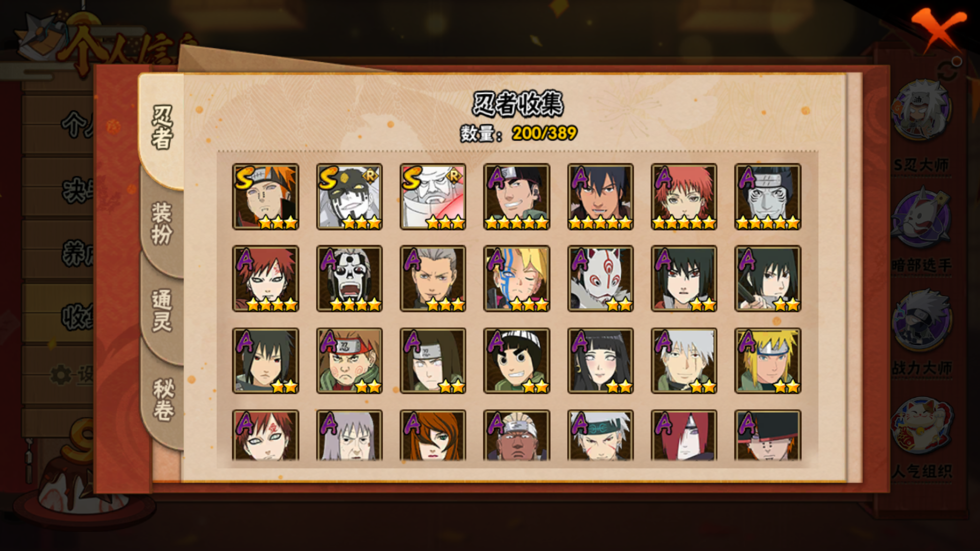Open the 忍者 tab
The image size is (980, 551).
tap(162, 128)
